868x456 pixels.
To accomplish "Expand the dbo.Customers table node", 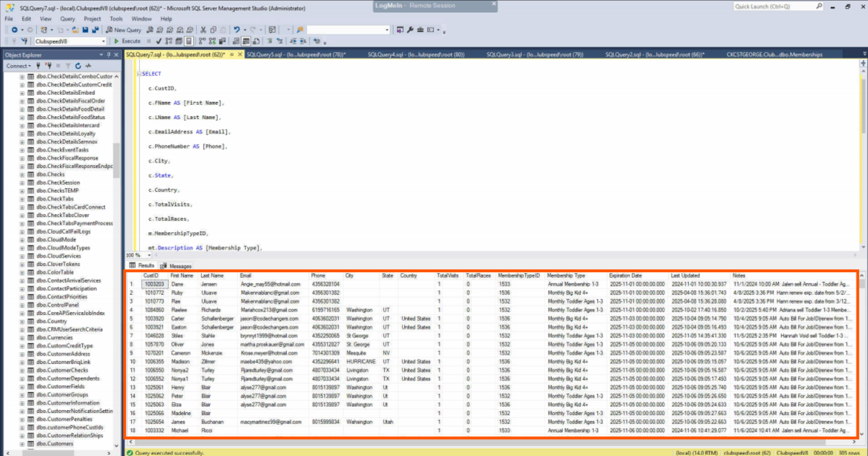I will click(x=22, y=444).
